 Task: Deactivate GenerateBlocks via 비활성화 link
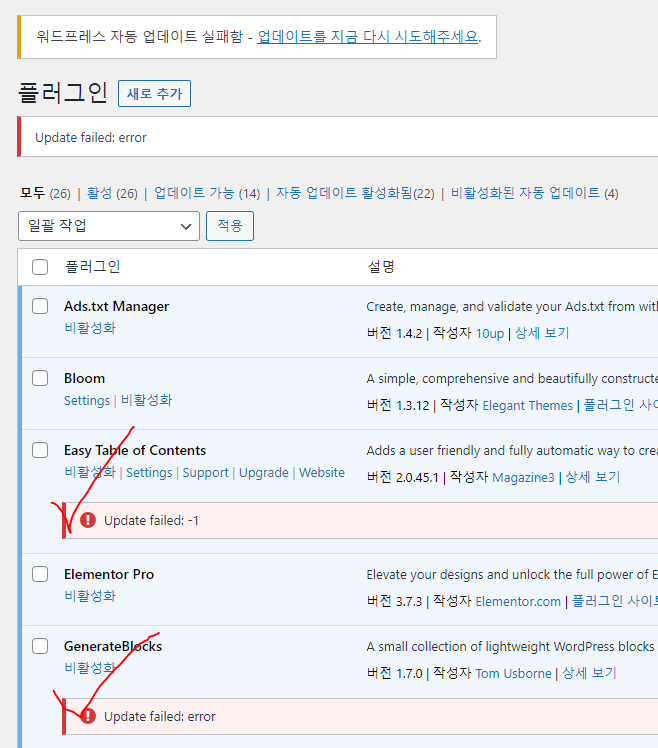click(x=90, y=668)
